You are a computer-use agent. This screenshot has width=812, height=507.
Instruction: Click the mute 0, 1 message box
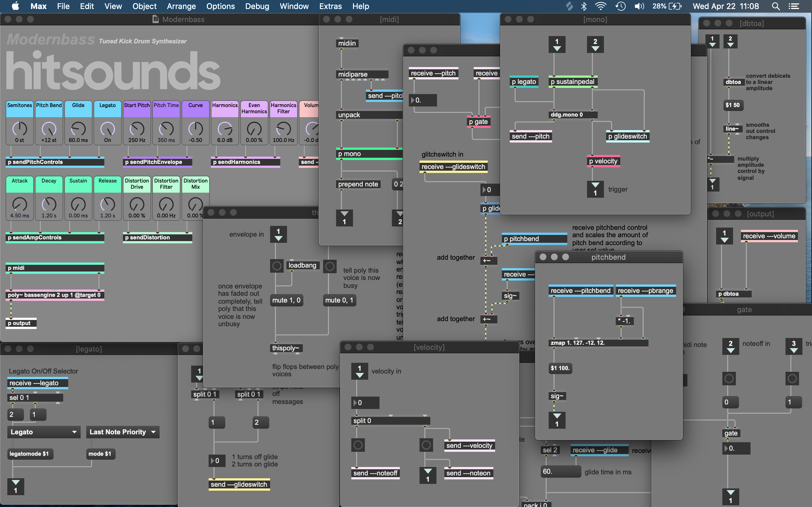pyautogui.click(x=339, y=300)
